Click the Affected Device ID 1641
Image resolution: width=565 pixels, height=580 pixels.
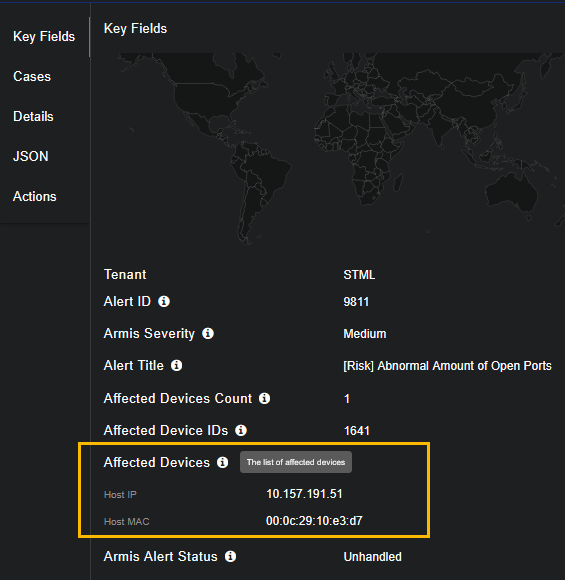click(357, 431)
